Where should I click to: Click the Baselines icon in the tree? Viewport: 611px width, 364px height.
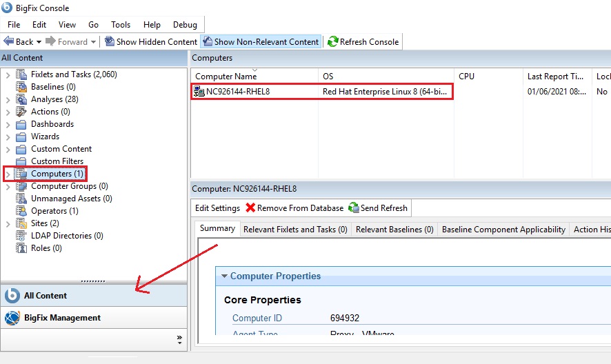click(21, 87)
